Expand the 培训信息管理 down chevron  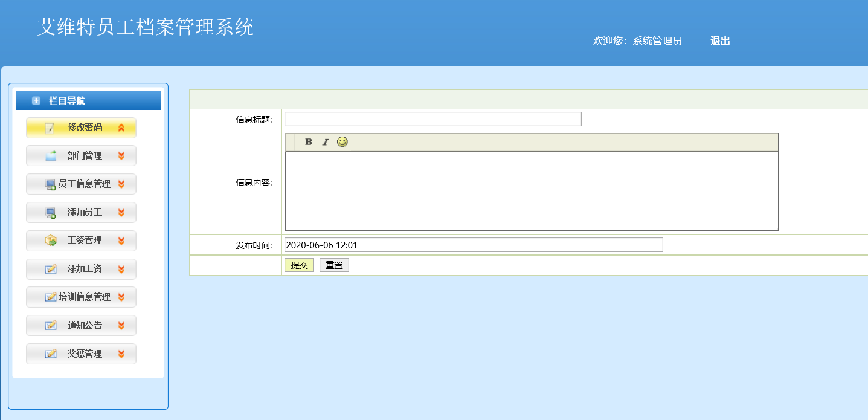pos(121,297)
